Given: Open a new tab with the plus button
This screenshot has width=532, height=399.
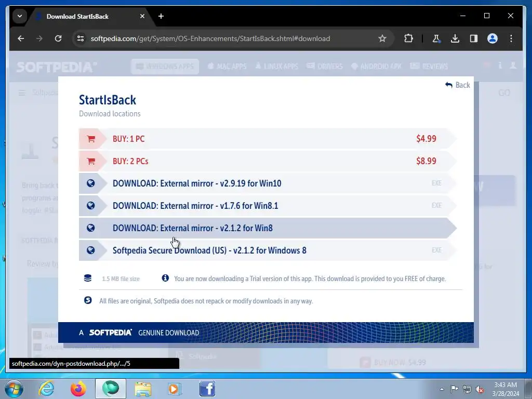Looking at the screenshot, I should tap(161, 16).
